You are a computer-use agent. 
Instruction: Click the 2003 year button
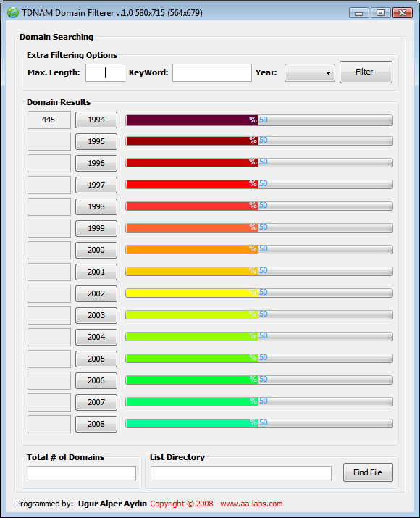96,315
